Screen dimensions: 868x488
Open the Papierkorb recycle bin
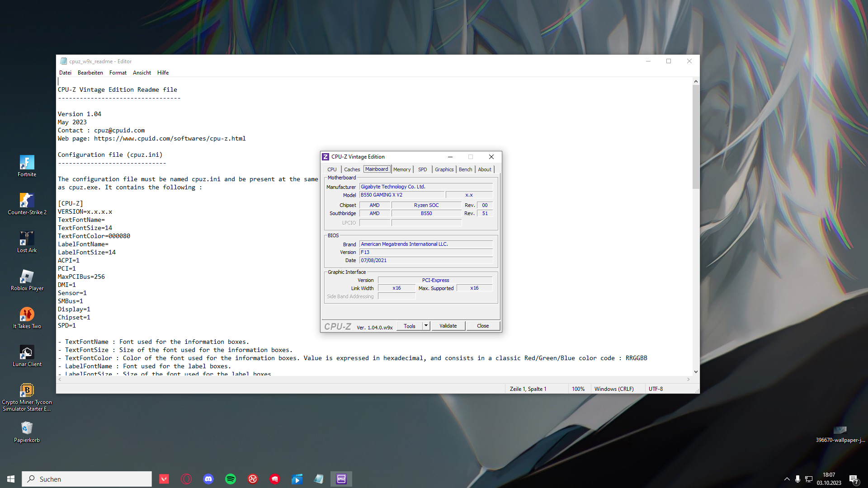click(27, 428)
